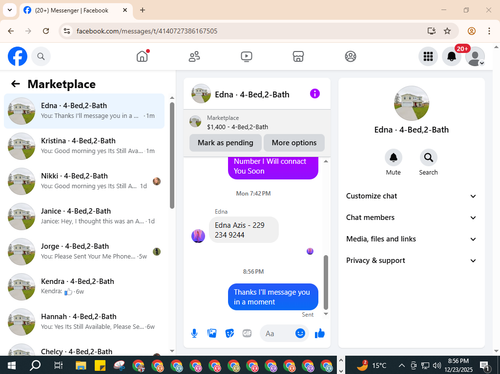Record a voice clip with microphone icon
The image size is (500, 374).
(x=194, y=333)
